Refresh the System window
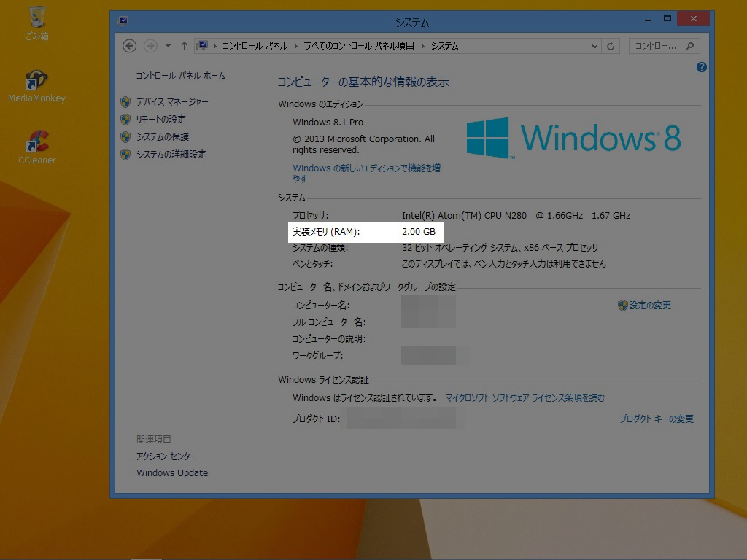The height and width of the screenshot is (560, 747). 611,46
